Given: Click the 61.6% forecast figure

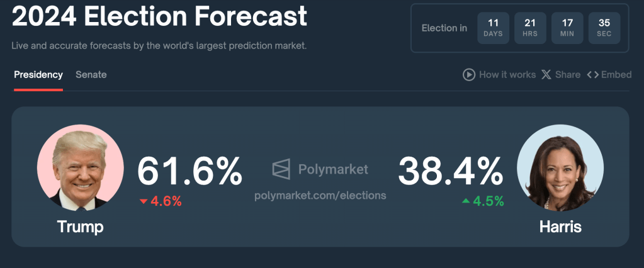Looking at the screenshot, I should tap(189, 171).
